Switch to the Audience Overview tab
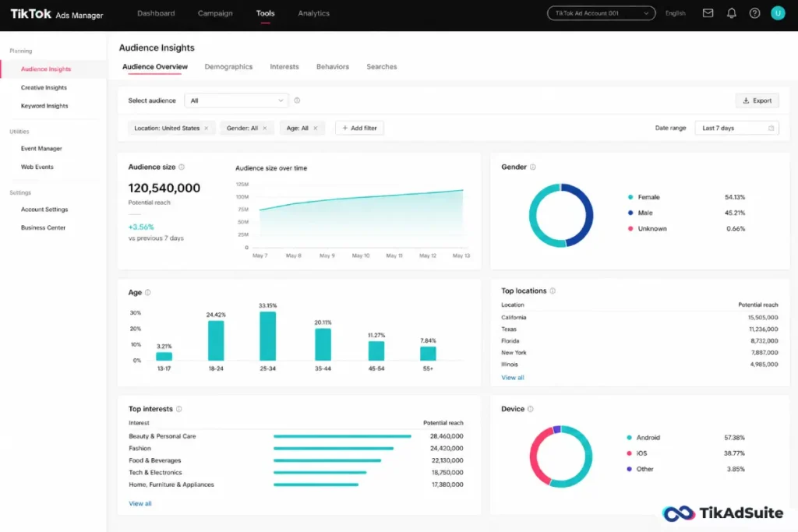Screen dimensions: 798x532 pyautogui.click(x=155, y=67)
